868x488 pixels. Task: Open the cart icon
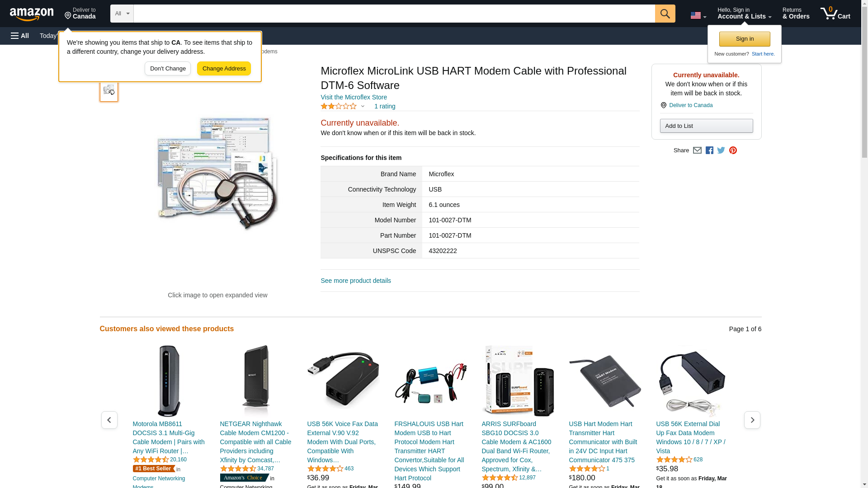pyautogui.click(x=835, y=14)
